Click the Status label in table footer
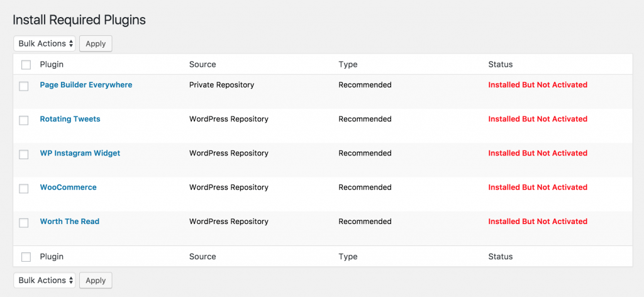Image resolution: width=644 pixels, height=297 pixels. coord(500,257)
